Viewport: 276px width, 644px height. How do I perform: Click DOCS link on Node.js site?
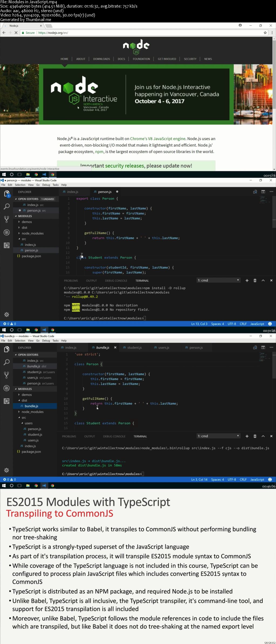point(121,59)
